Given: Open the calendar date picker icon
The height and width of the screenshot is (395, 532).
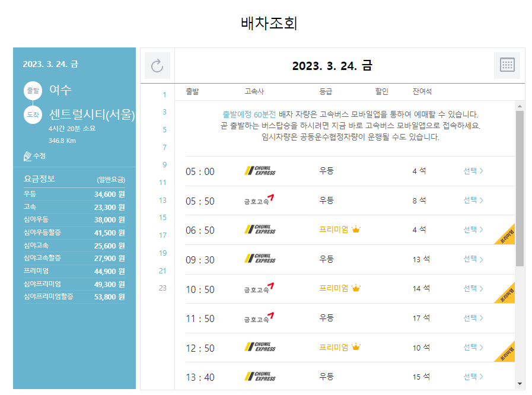Looking at the screenshot, I should [507, 65].
